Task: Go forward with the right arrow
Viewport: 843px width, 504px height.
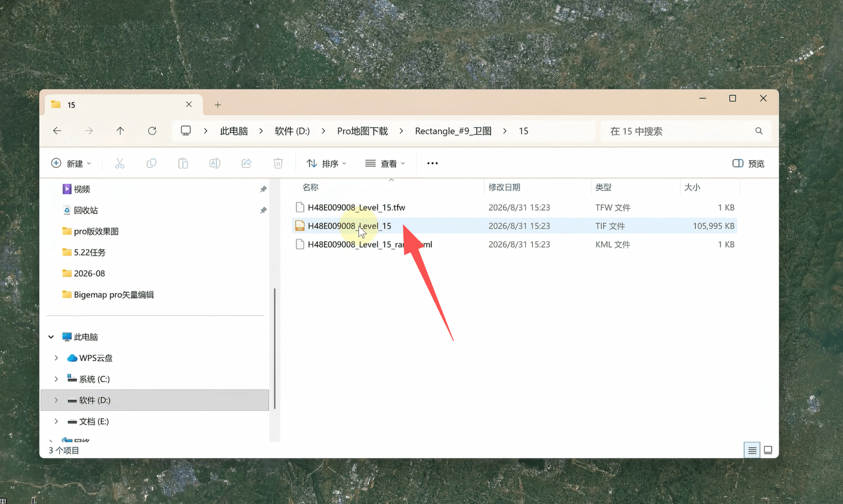Action: tap(89, 131)
